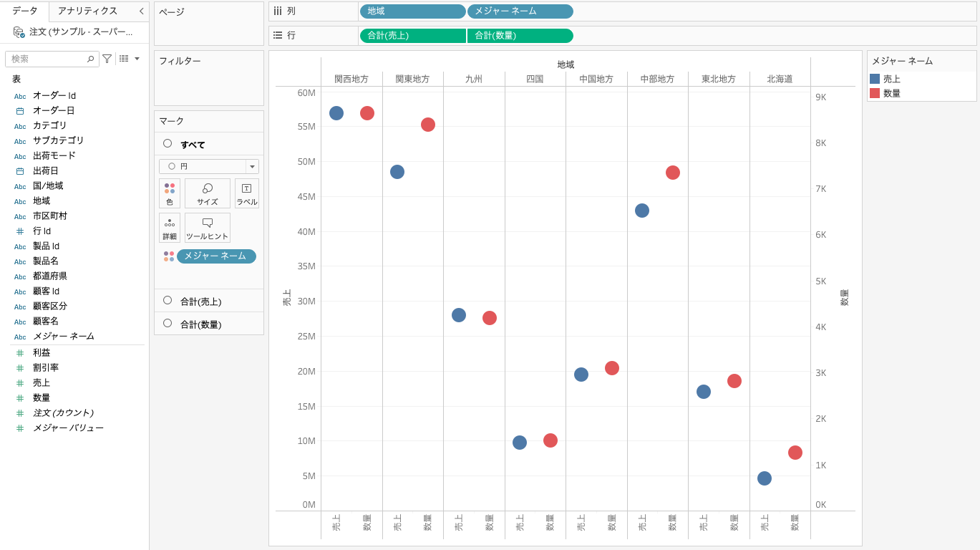Click the 地域 pill on the columns shelf

point(412,11)
